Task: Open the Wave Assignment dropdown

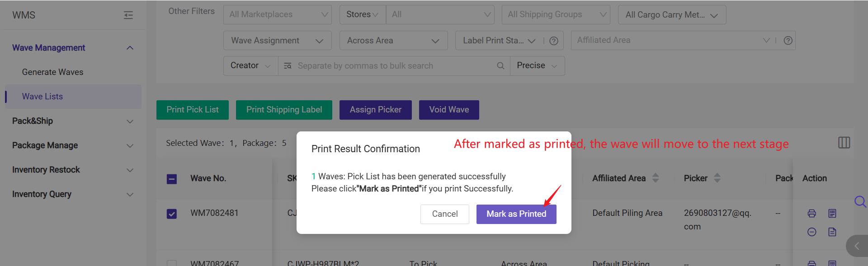Action: [277, 41]
